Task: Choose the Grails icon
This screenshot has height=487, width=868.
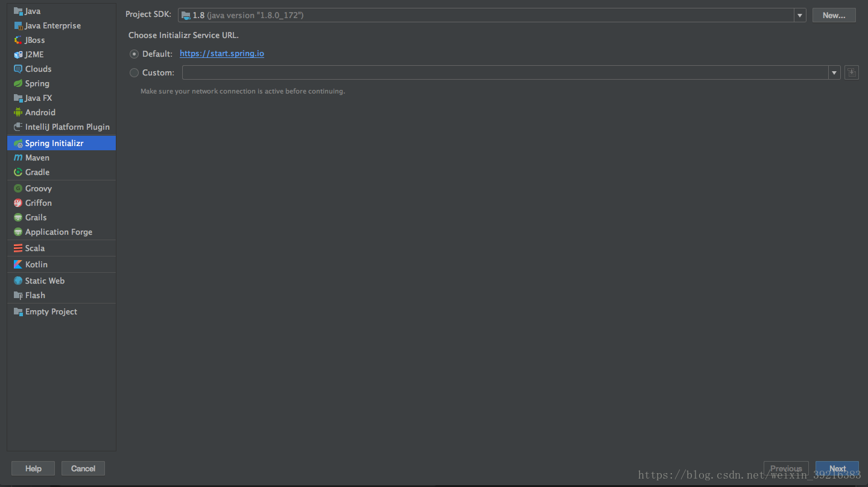Action: [x=18, y=218]
